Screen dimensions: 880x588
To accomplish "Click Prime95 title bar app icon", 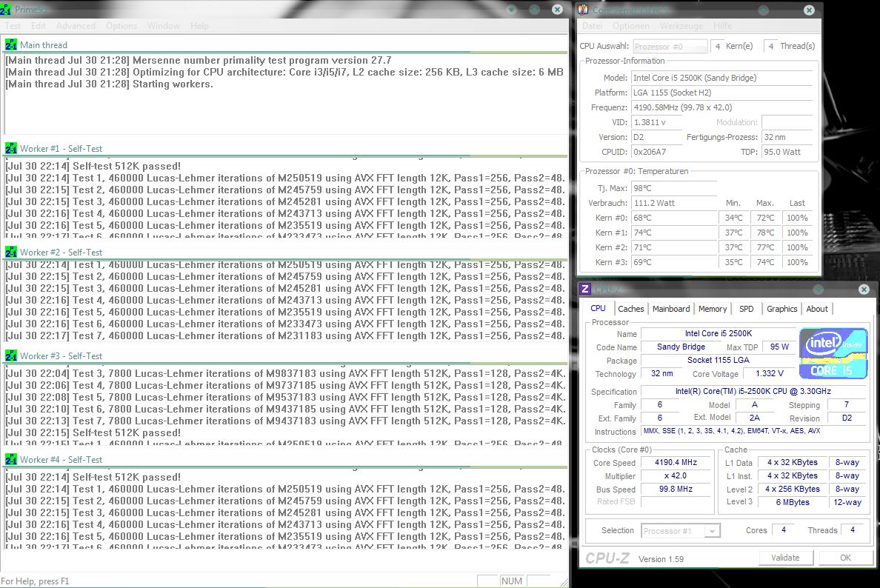I will click(x=6, y=10).
